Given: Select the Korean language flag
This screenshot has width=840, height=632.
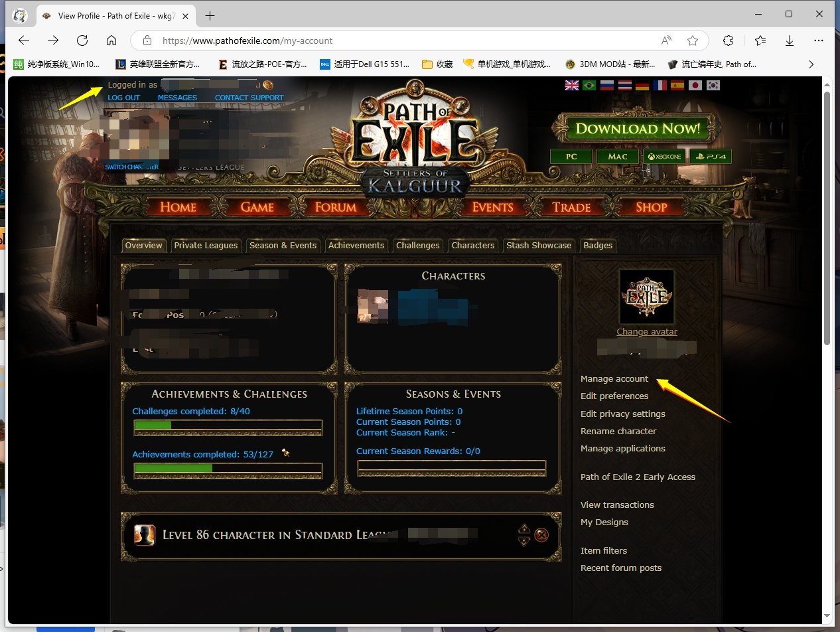Looking at the screenshot, I should (713, 85).
